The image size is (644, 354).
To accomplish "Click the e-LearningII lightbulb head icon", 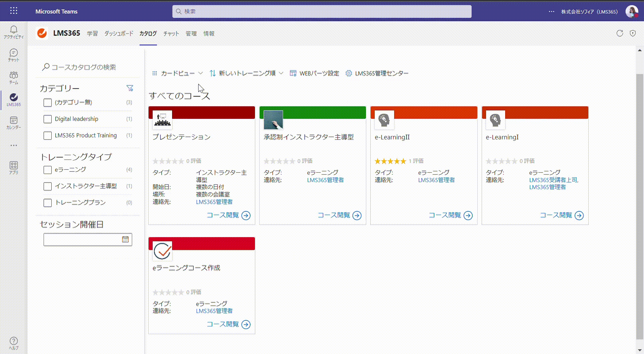I will [x=384, y=120].
